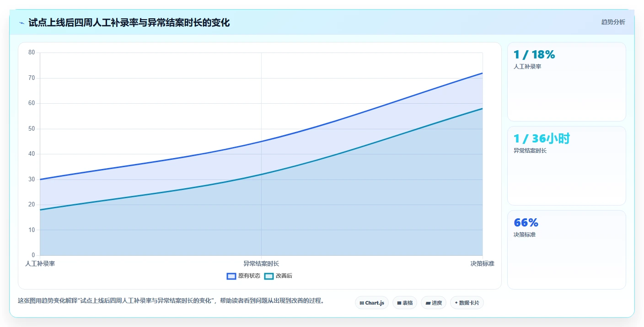Toggle the 改善后 legend item
Screen dimensions: 644x327
coord(279,276)
